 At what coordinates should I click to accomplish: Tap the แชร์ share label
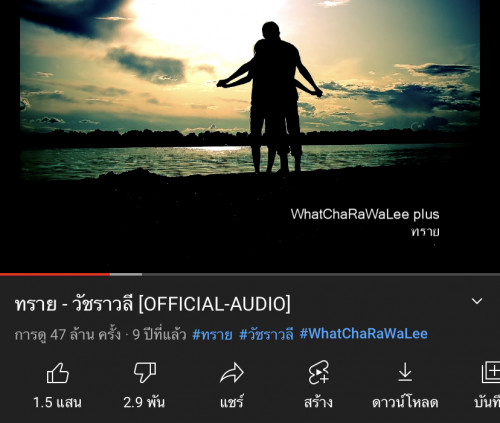232,402
